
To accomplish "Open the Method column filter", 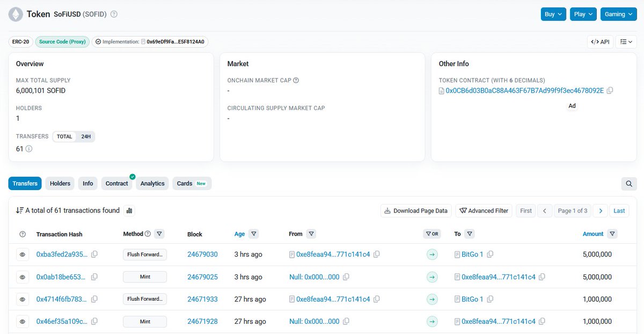I will coord(159,234).
